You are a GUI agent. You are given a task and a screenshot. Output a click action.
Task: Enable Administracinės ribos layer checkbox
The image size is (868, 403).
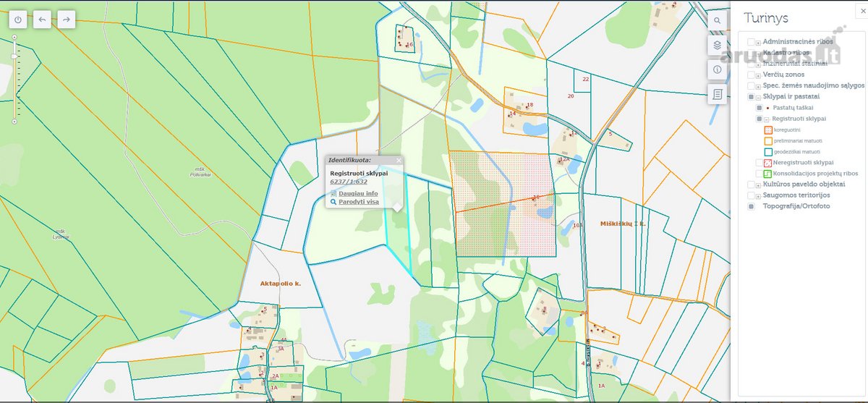click(x=751, y=42)
